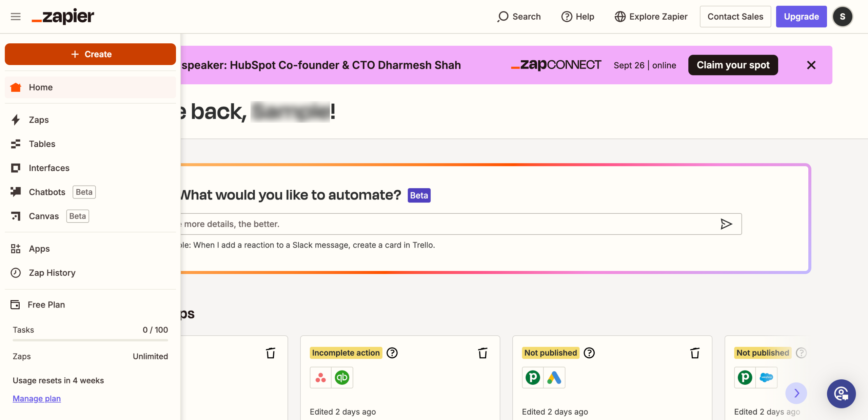The width and height of the screenshot is (868, 420).
Task: Open the Chatbots beta icon item
Action: point(16,192)
